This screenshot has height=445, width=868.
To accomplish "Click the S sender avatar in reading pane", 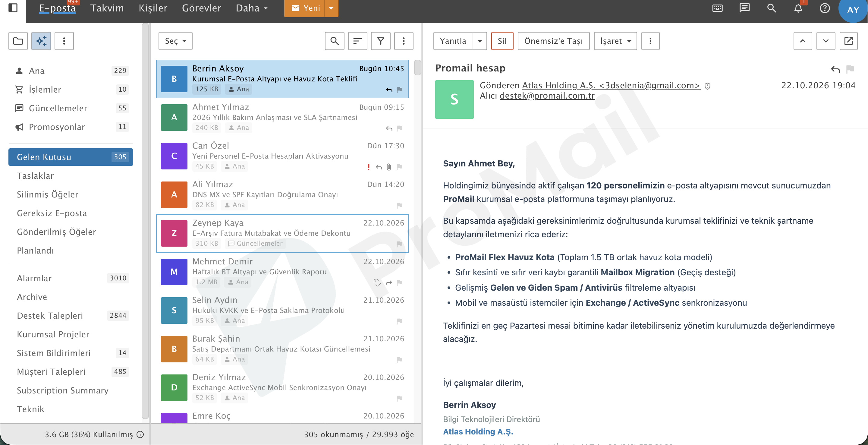I will click(x=454, y=99).
